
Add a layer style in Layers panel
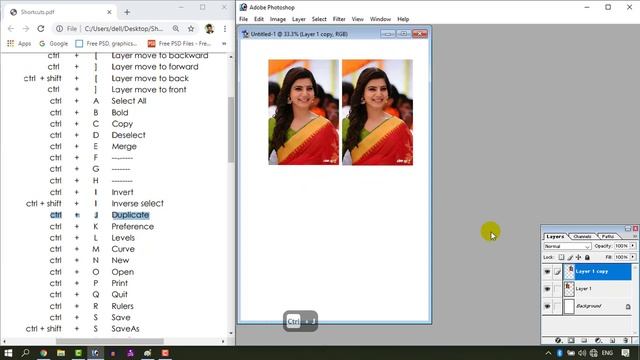[x=558, y=340]
